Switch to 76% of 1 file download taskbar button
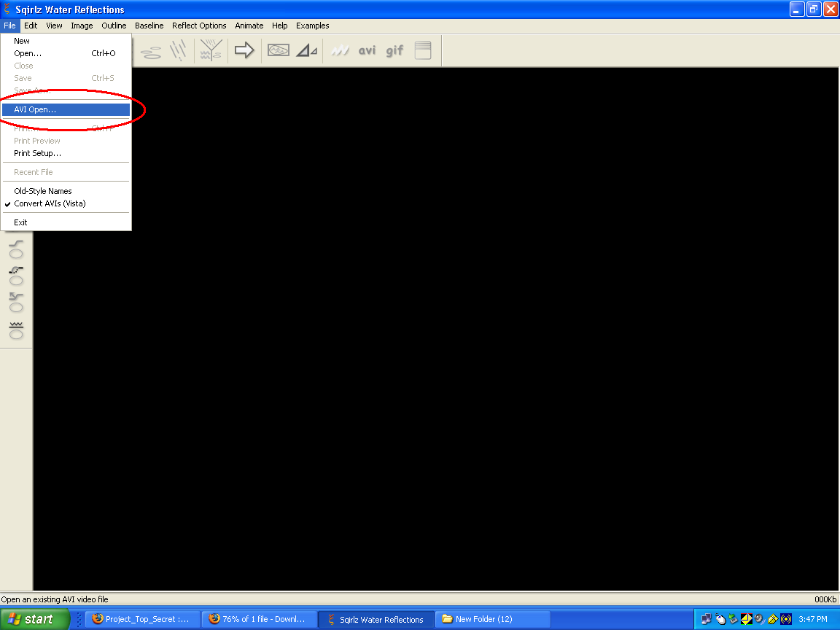 tap(260, 619)
